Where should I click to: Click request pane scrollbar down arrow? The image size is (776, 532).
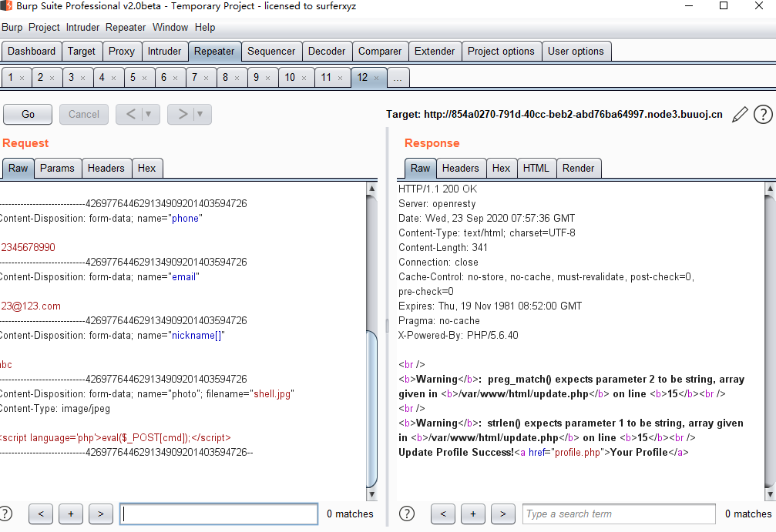point(371,494)
